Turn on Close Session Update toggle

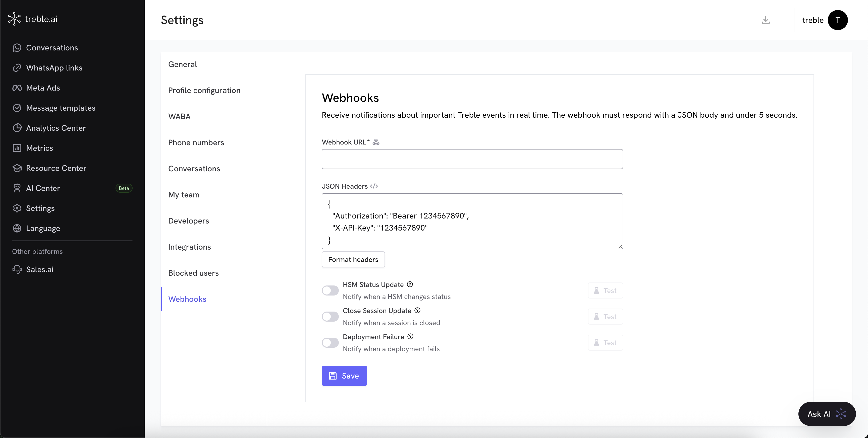click(330, 317)
